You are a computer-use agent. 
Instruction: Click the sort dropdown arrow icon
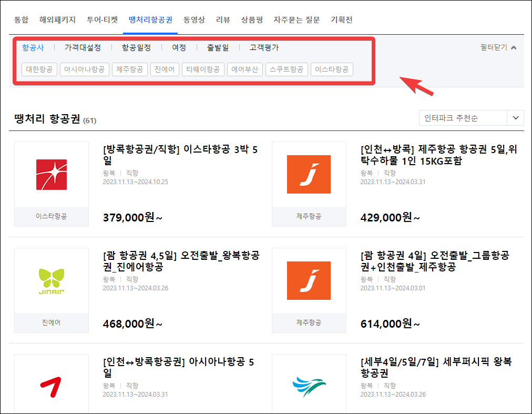tap(516, 118)
